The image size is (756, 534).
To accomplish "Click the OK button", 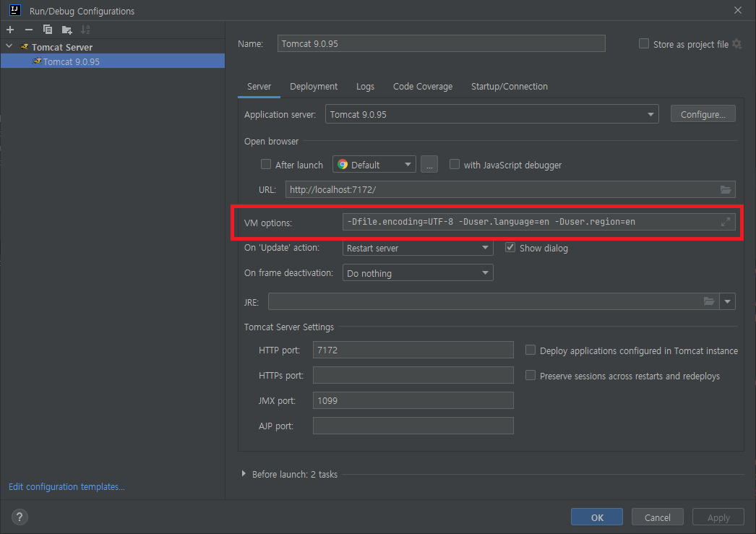I will (597, 517).
